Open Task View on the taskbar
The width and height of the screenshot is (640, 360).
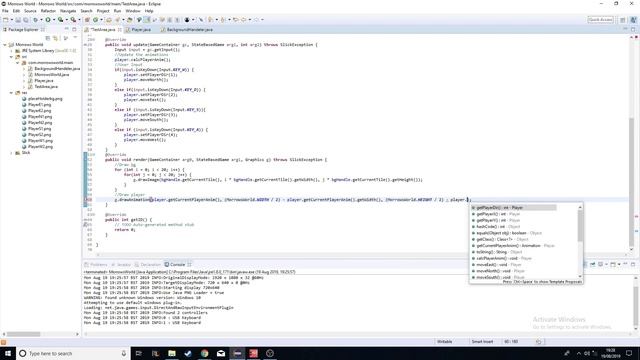pos(138,353)
